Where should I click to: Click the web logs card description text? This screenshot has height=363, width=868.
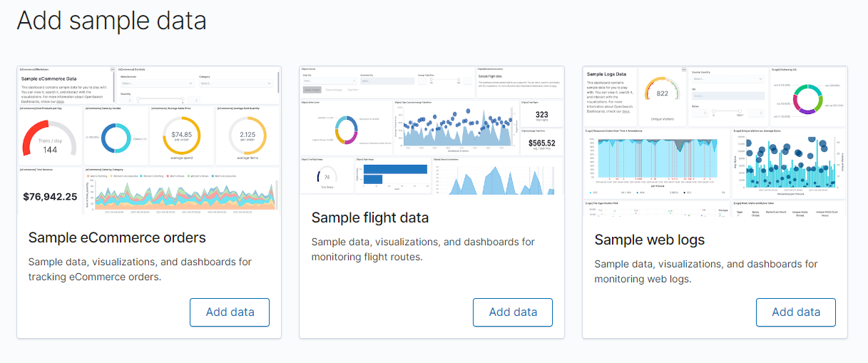[x=706, y=271]
